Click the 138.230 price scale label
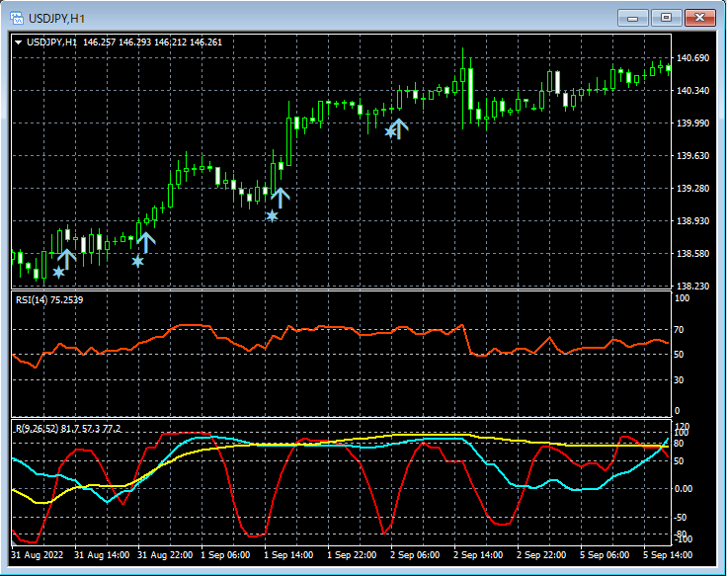This screenshot has height=576, width=728. coord(693,287)
